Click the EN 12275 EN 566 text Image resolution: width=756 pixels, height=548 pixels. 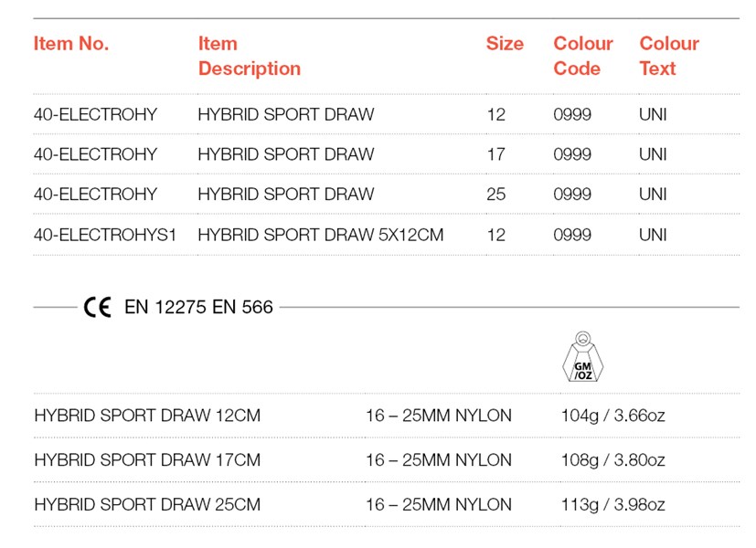[x=198, y=307]
